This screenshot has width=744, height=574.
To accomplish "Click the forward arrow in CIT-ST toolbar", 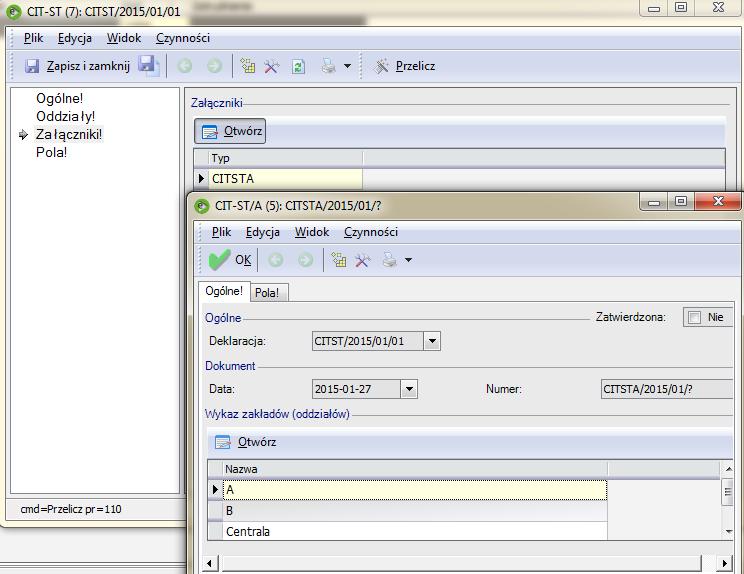I will (x=214, y=66).
